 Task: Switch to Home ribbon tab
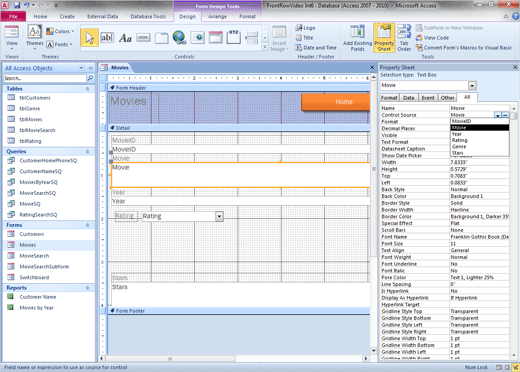40,16
